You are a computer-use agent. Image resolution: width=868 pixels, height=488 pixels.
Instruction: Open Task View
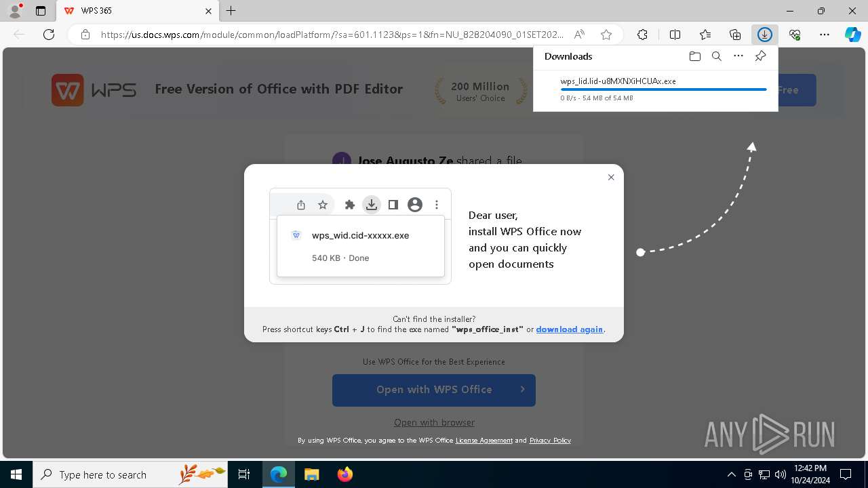click(x=244, y=474)
